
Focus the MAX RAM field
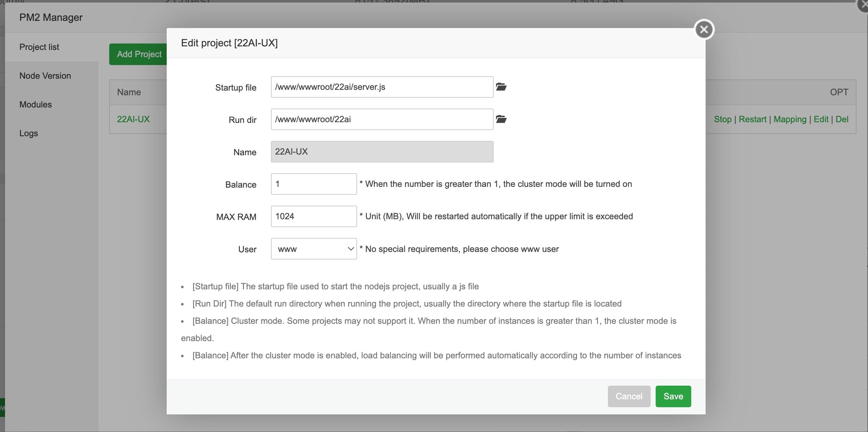(314, 216)
